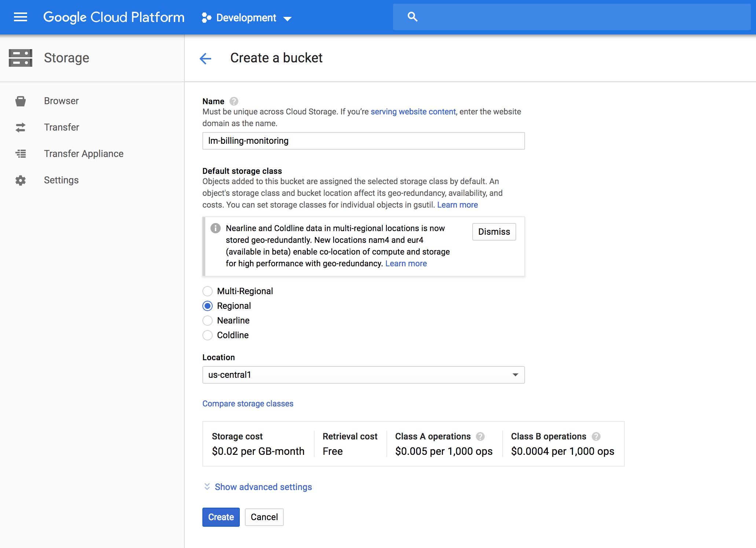756x548 pixels.
Task: Go to Transfer Appliance in sidebar
Action: 84,154
